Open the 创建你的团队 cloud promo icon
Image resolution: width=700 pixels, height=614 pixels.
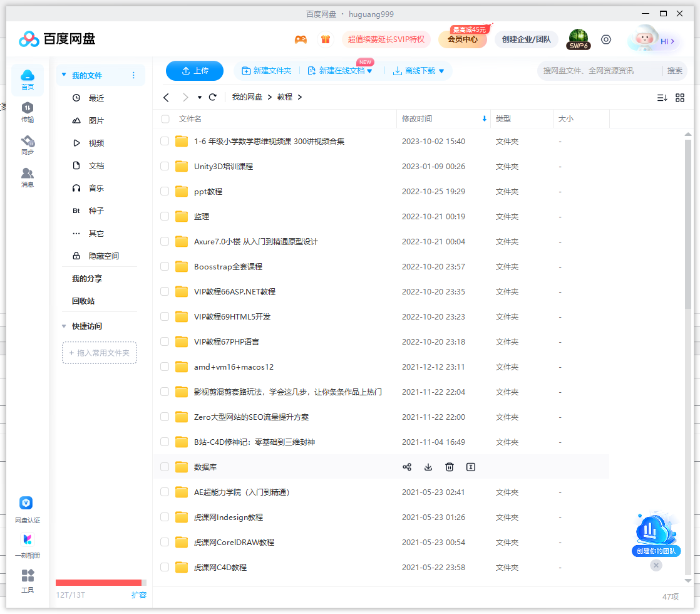coord(656,534)
